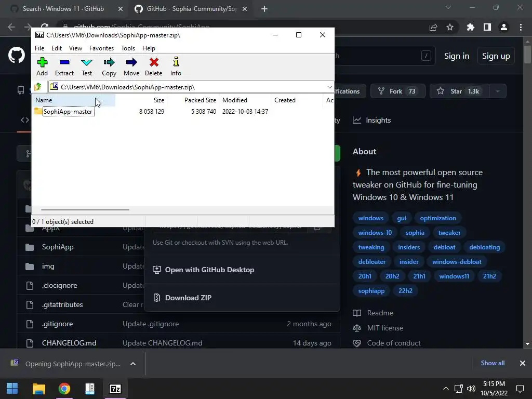Viewport: 532px width, 399px height.
Task: Click the windows11 topic tag
Action: click(x=454, y=276)
